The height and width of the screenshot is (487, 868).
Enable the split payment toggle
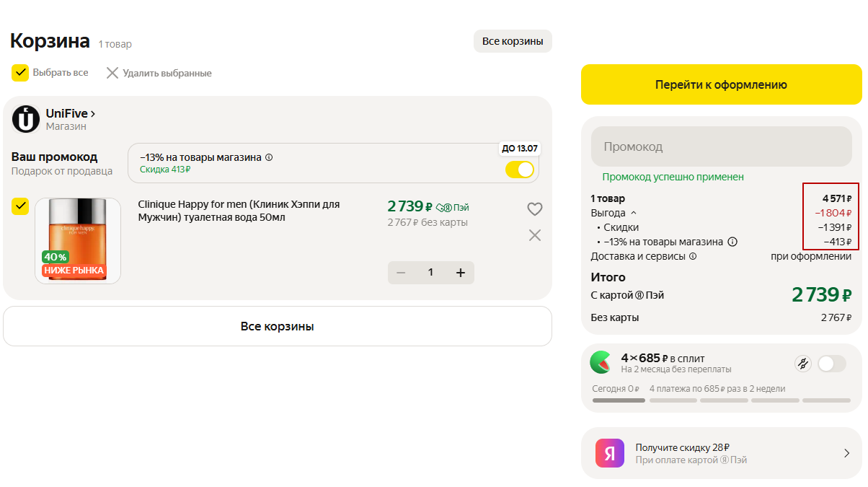(831, 364)
